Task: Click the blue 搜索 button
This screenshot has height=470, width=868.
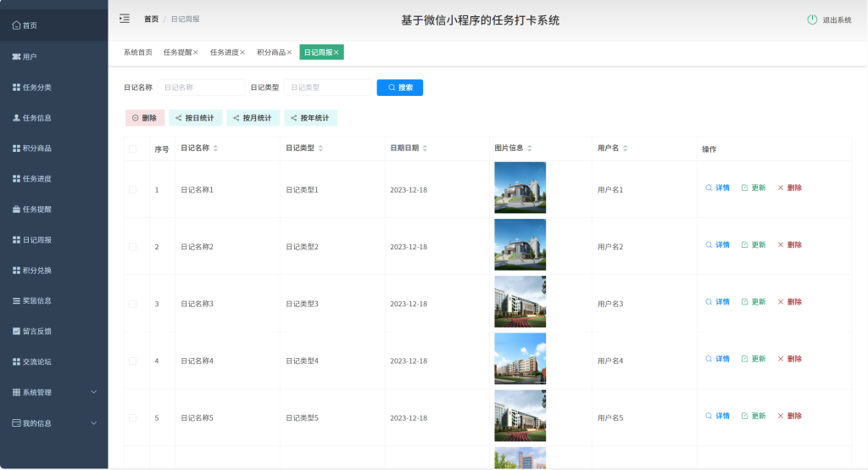Action: click(400, 87)
